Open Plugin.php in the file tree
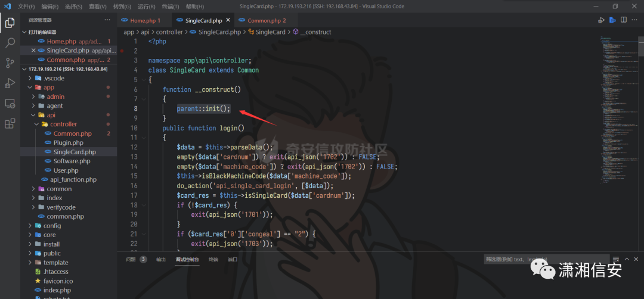This screenshot has height=299, width=644. coord(68,143)
